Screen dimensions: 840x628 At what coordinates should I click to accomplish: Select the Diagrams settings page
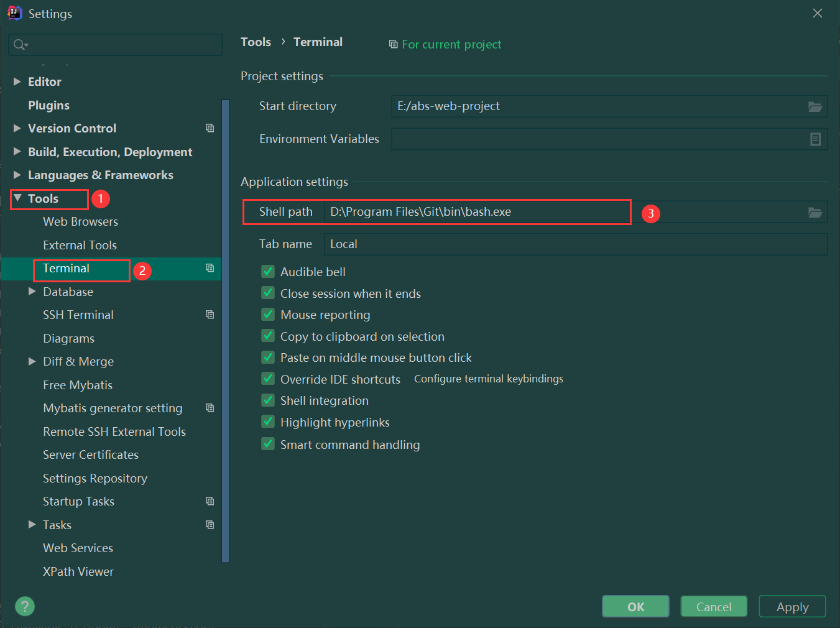point(68,338)
